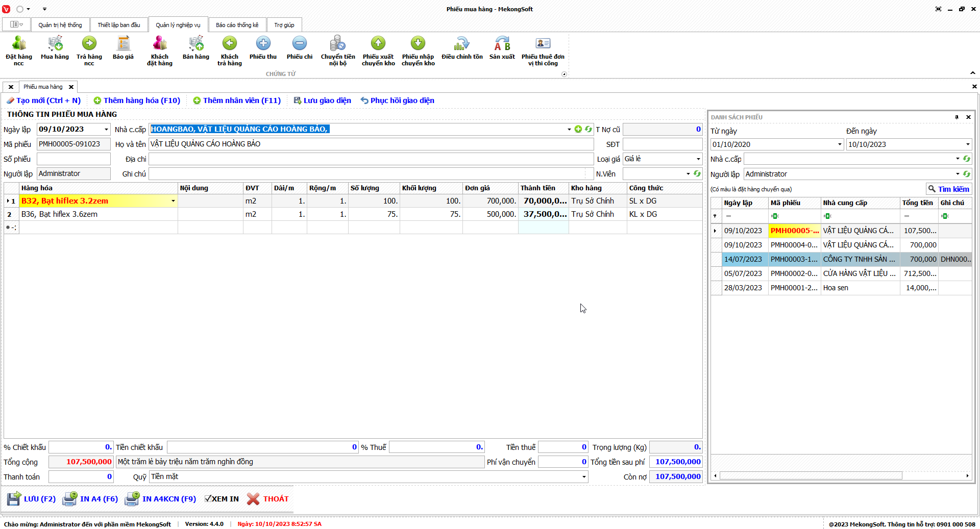Click the voucher list horizontal scrollbar

coord(811,476)
